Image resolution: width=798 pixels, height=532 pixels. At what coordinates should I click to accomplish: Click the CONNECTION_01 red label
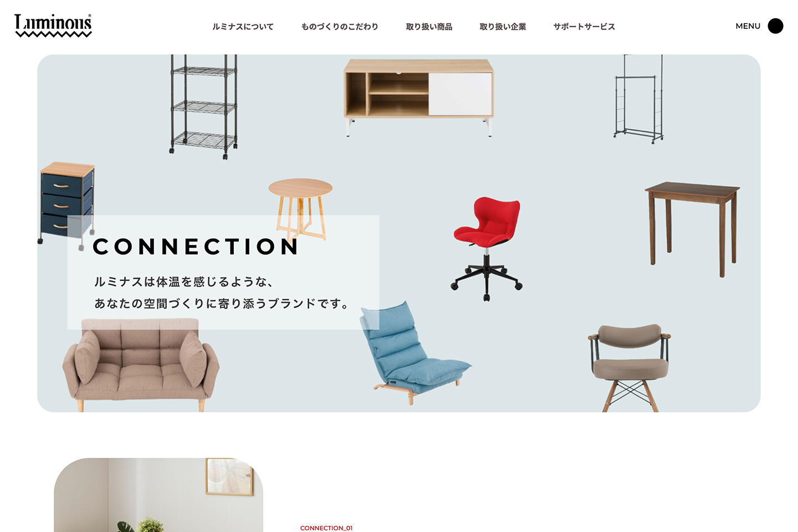[326, 528]
